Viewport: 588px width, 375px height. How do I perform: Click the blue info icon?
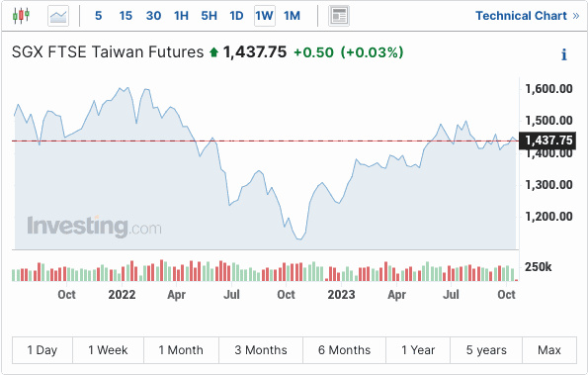pos(564,54)
